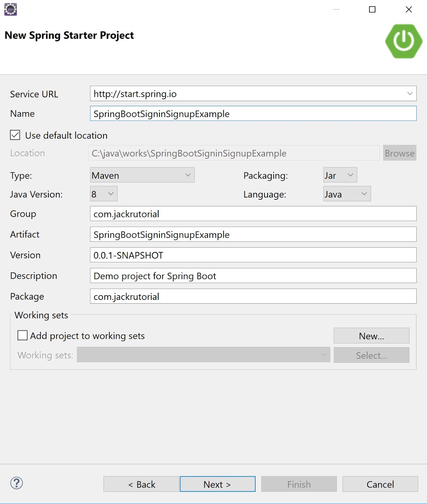Open the Type dropdown showing Maven
Screen dimensions: 427x504
142,175
